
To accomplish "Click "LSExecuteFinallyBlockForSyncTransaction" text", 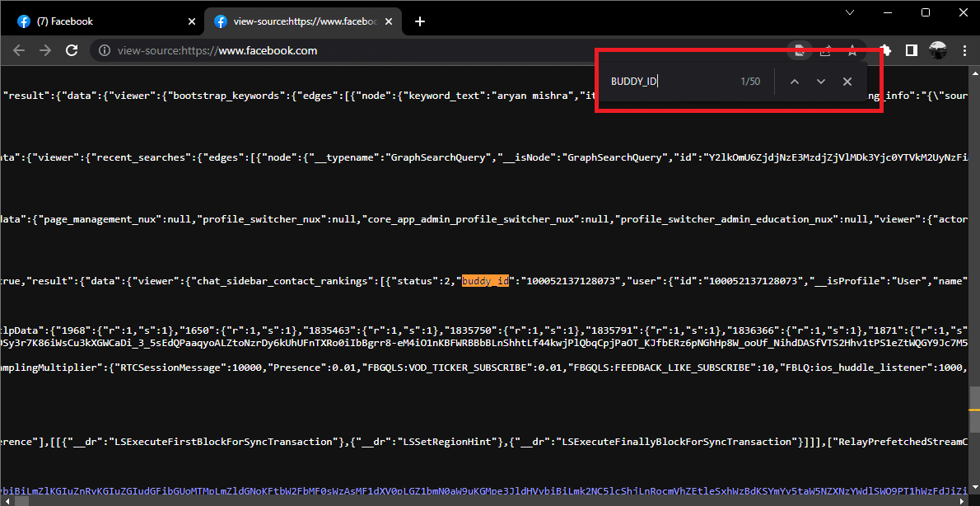I will (x=678, y=443).
